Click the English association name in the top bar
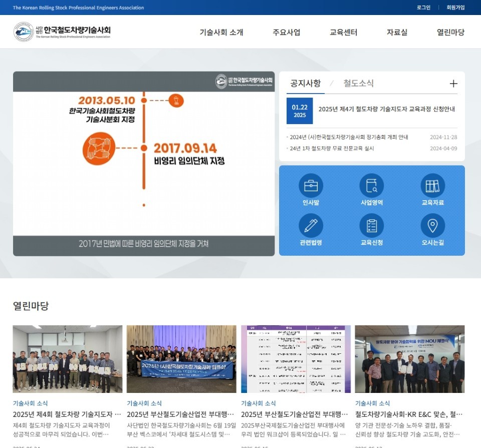This screenshot has width=481, height=448. pos(78,8)
